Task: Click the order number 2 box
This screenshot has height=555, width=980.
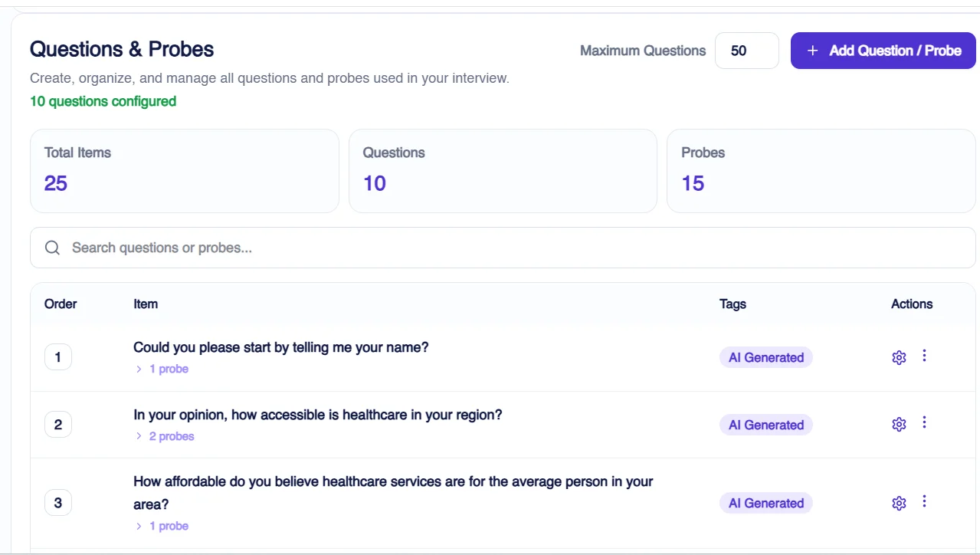Action: (58, 424)
